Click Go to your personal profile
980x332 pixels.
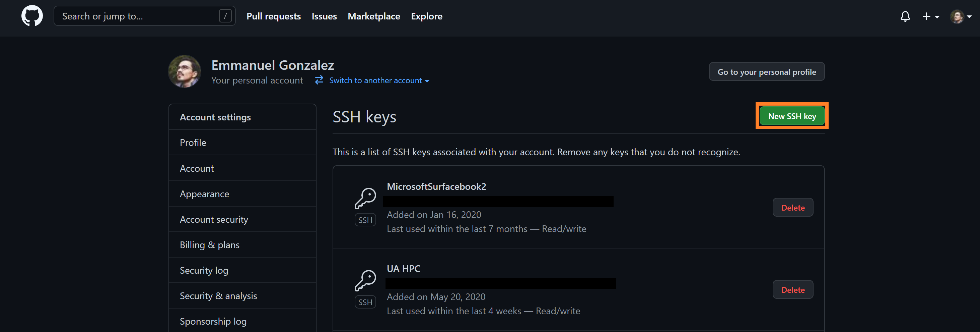pos(767,72)
